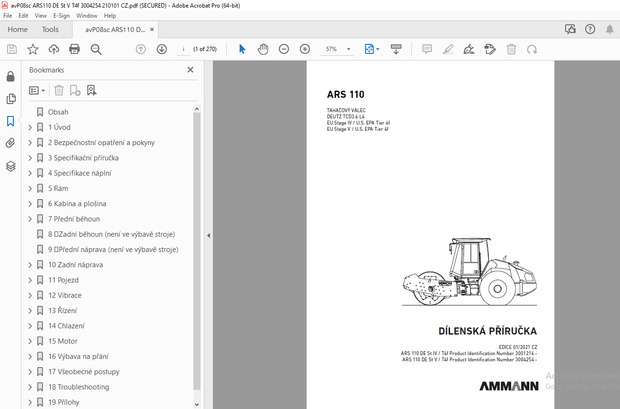Screen dimensions: 620x409
Task: Collapse the navigation pane with divider arrow
Action: tap(208, 236)
